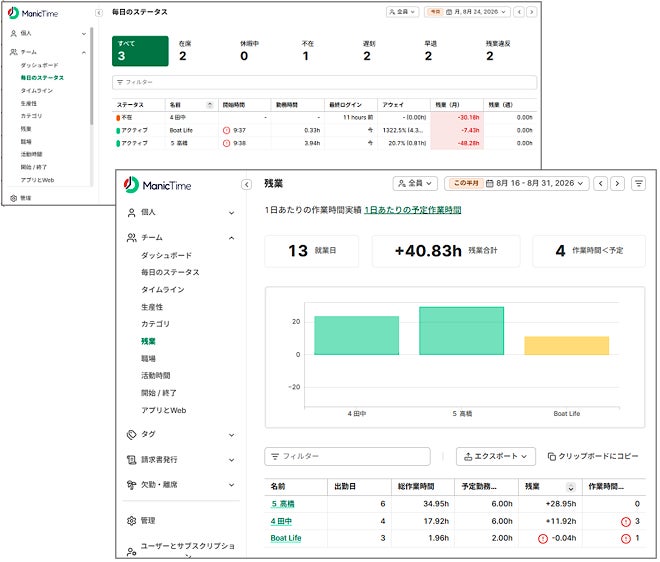Screen dimensions: 660x562
Task: Open 全員 user dropdown in back Daily Status window
Action: click(x=402, y=12)
